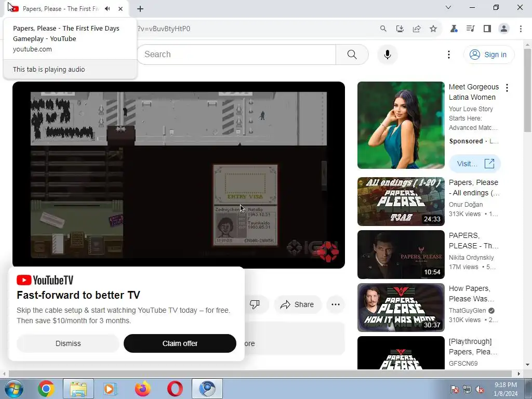Open the Windows Start menu
Screen dimensions: 532x399
[x=13, y=389]
